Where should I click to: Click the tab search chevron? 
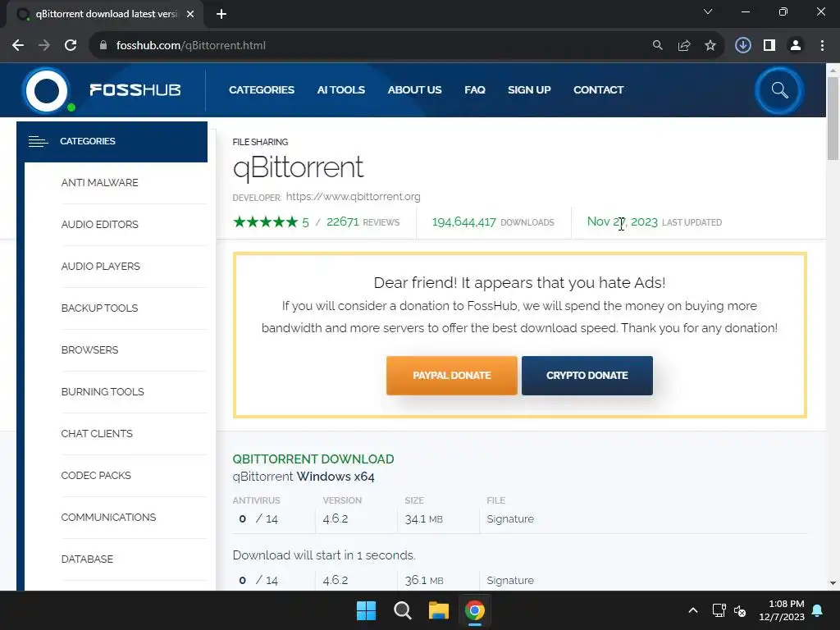[x=708, y=11]
